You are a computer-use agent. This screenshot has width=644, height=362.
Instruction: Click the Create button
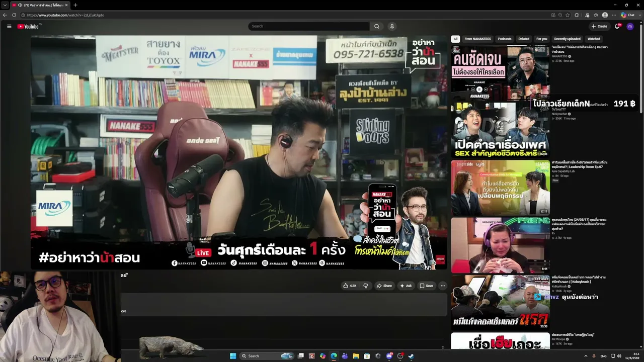pyautogui.click(x=599, y=26)
